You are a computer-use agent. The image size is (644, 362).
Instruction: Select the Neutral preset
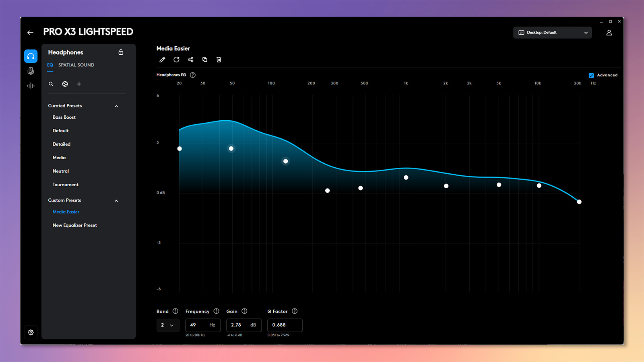[x=60, y=171]
